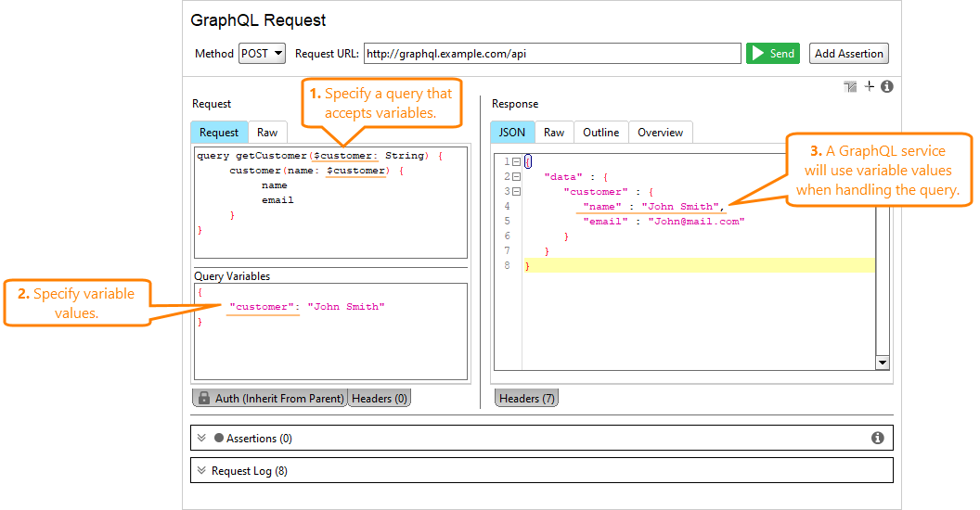Viewport: 980px width, 510px height.
Task: Click the "customer" key in Query Variables
Action: click(x=262, y=307)
